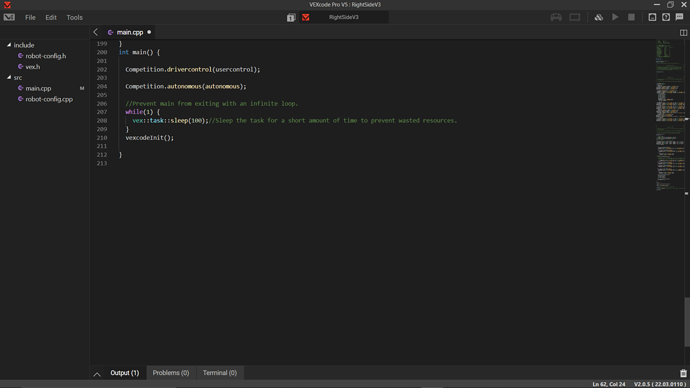The height and width of the screenshot is (388, 690).
Task: Click line number 200 in the gutter
Action: [102, 52]
